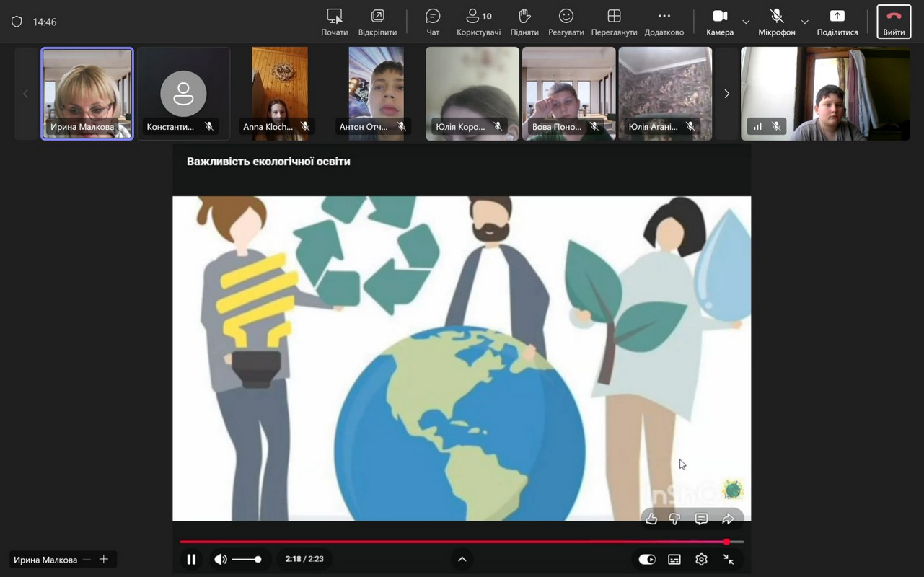Raise hand with Підняти button
This screenshot has width=924, height=577.
524,22
